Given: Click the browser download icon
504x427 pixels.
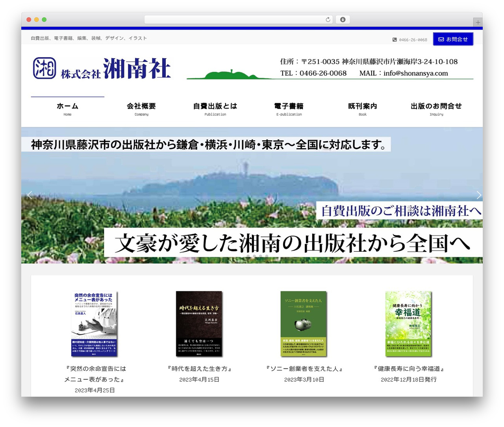Looking at the screenshot, I should pyautogui.click(x=343, y=20).
